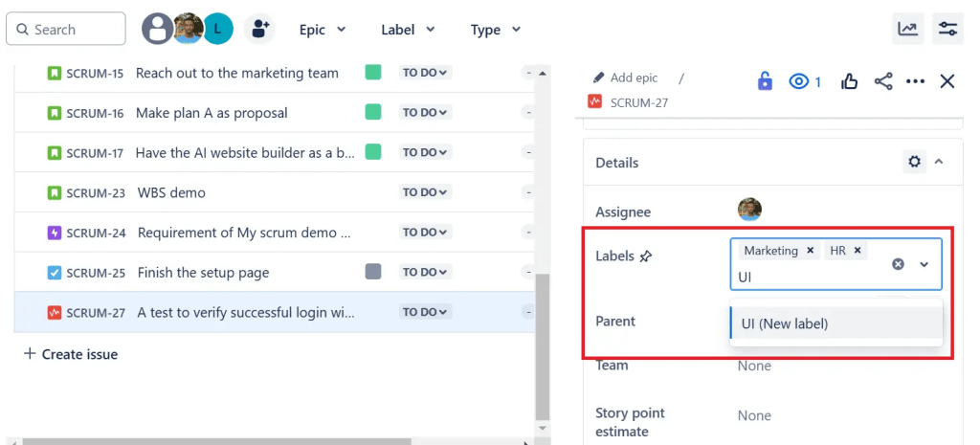Remove the HR label
Viewport: 980px width, 445px height.
click(x=857, y=251)
